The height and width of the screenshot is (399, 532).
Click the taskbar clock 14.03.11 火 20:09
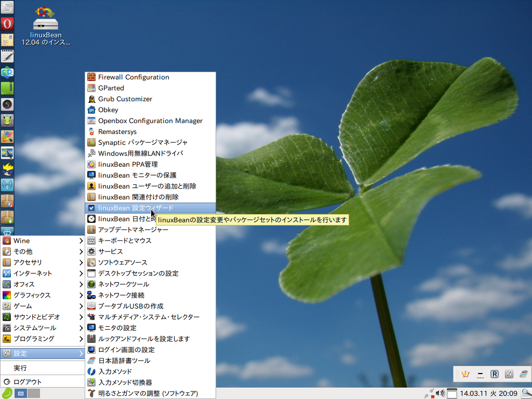488,394
